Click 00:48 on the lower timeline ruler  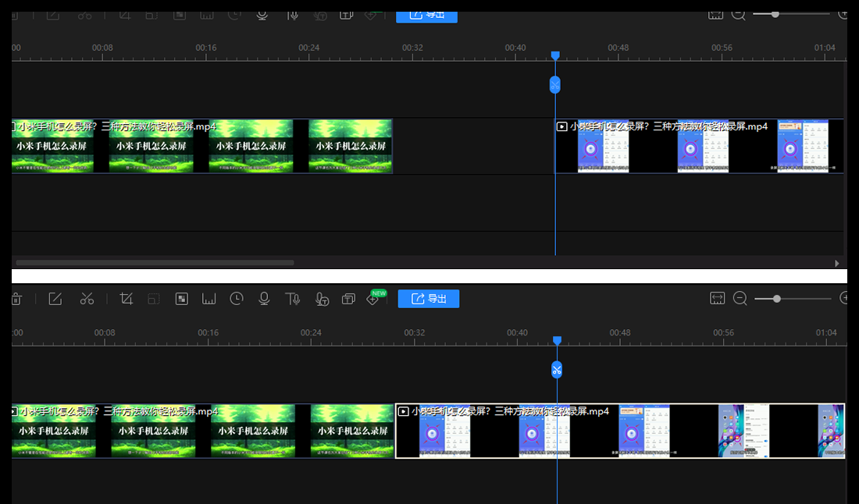click(x=620, y=332)
